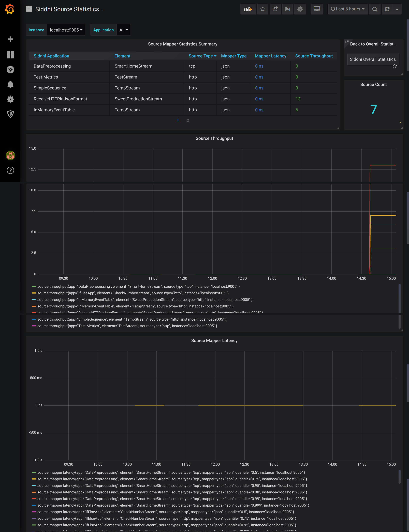The image size is (409, 532).
Task: Click the Add panel icon
Action: pyautogui.click(x=248, y=9)
